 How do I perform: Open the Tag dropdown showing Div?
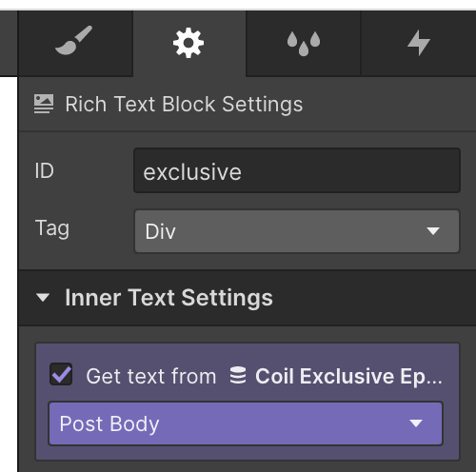point(297,231)
